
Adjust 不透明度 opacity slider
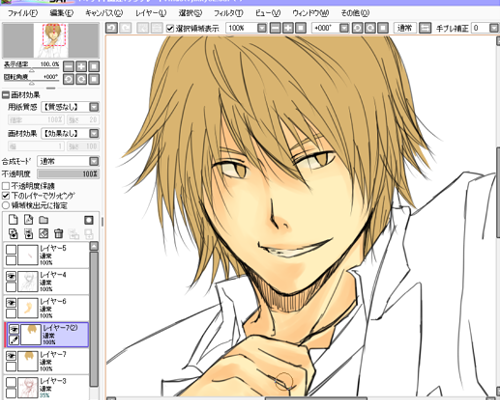[68, 174]
